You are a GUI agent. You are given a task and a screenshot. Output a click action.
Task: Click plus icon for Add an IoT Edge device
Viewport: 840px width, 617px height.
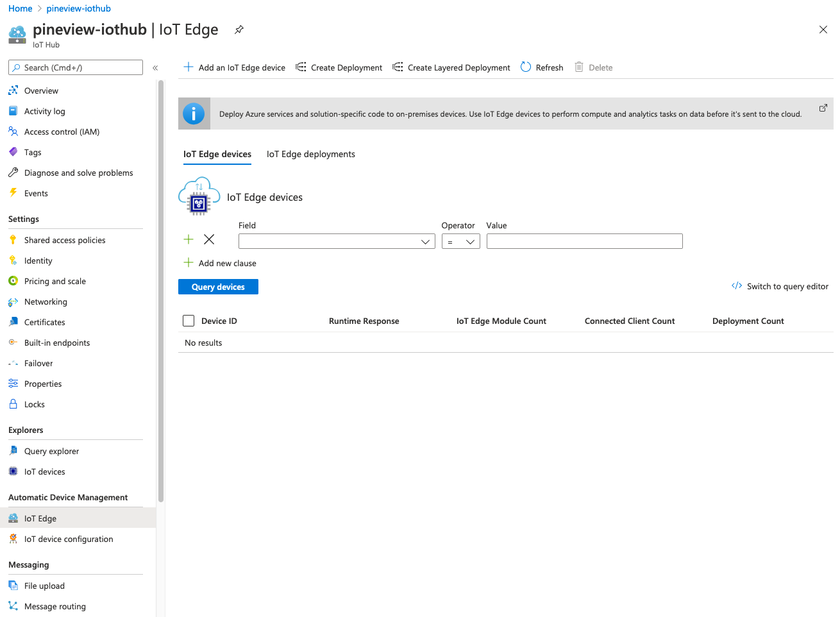click(x=189, y=67)
